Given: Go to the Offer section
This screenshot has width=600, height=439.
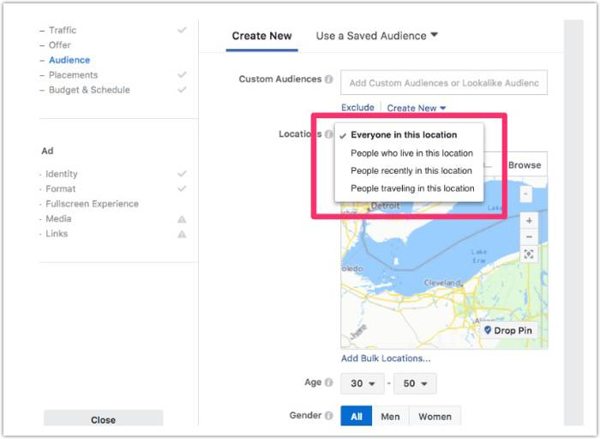Looking at the screenshot, I should pyautogui.click(x=60, y=45).
